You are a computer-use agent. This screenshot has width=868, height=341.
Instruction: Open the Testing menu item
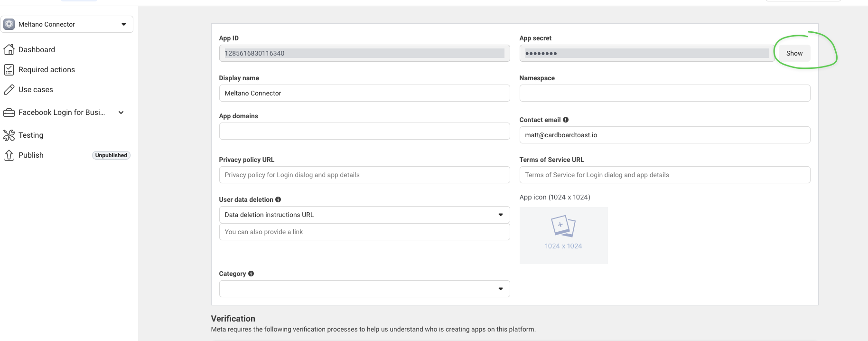[x=31, y=135]
